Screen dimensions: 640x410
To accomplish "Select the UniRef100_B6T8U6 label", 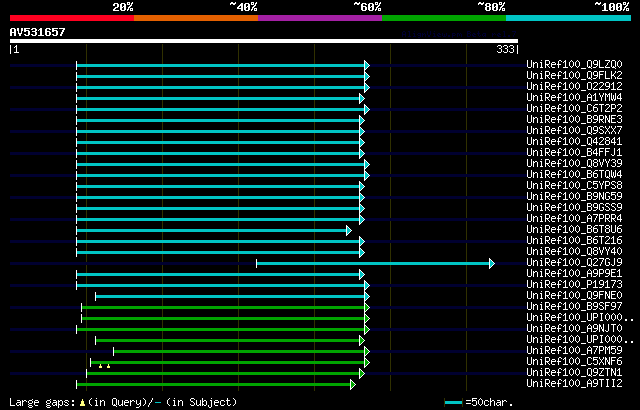I will point(574,230).
